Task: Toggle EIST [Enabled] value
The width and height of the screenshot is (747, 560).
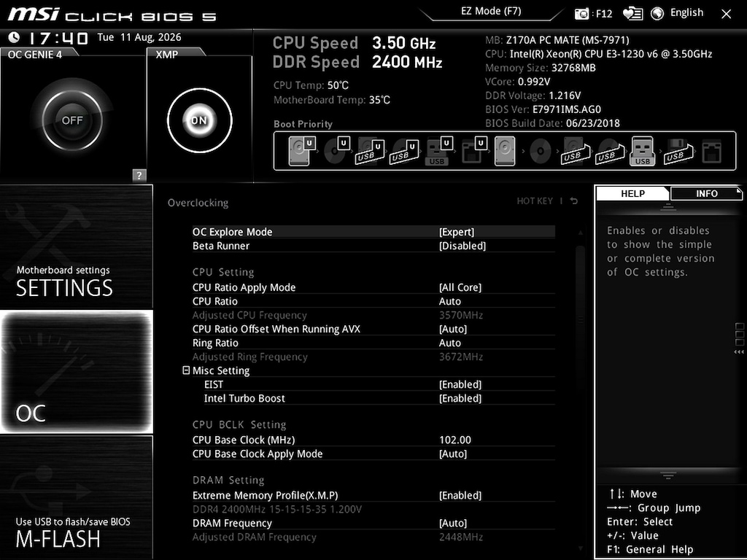Action: [460, 384]
